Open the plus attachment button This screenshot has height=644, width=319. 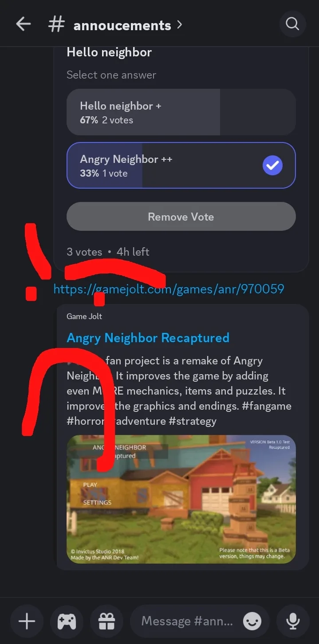27,621
